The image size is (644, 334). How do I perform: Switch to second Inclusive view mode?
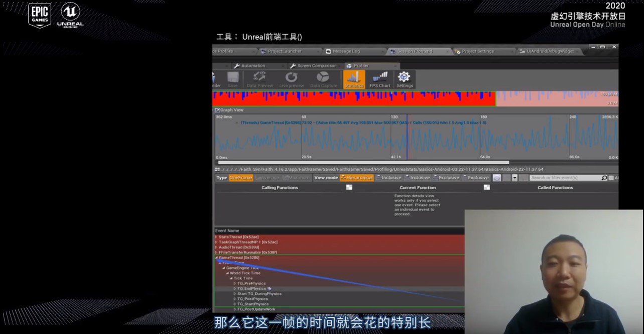[417, 178]
